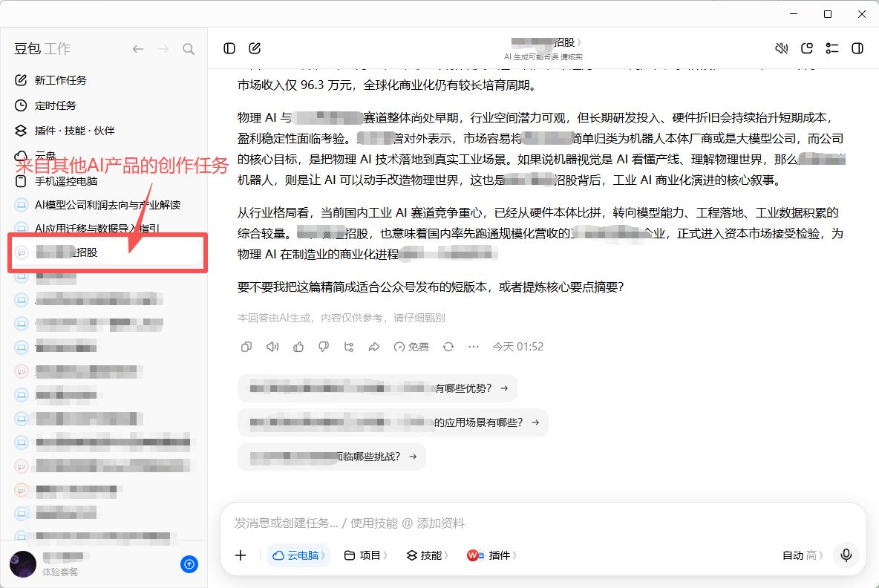The image size is (879, 588).
Task: Expand the 插件 selector in the input bar
Action: point(491,555)
